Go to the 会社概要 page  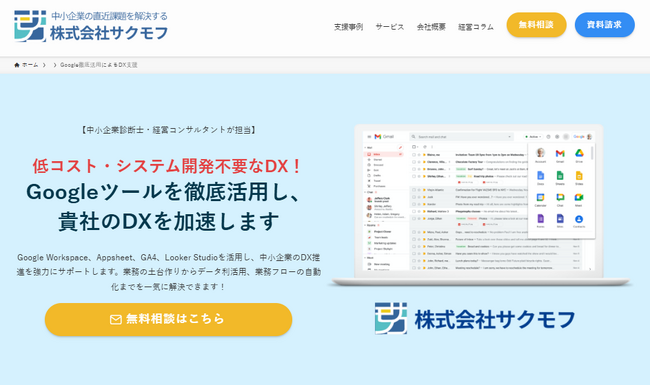tap(431, 27)
